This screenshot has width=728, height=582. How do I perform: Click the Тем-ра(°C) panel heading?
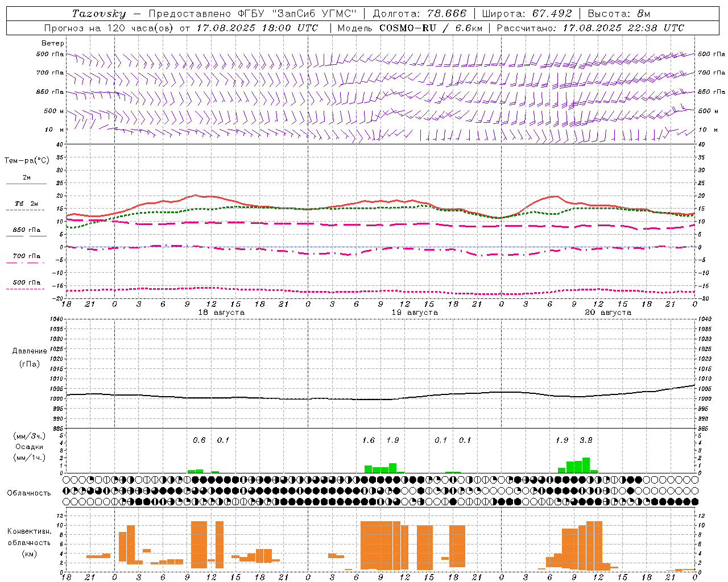(27, 161)
